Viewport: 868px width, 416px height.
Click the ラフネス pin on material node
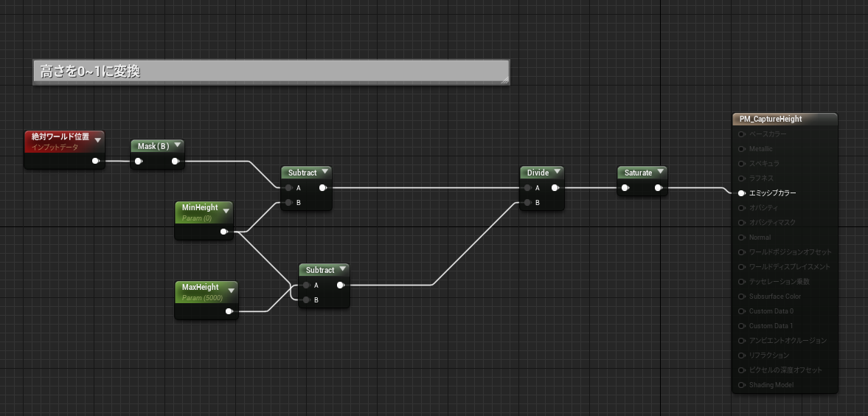coord(742,178)
